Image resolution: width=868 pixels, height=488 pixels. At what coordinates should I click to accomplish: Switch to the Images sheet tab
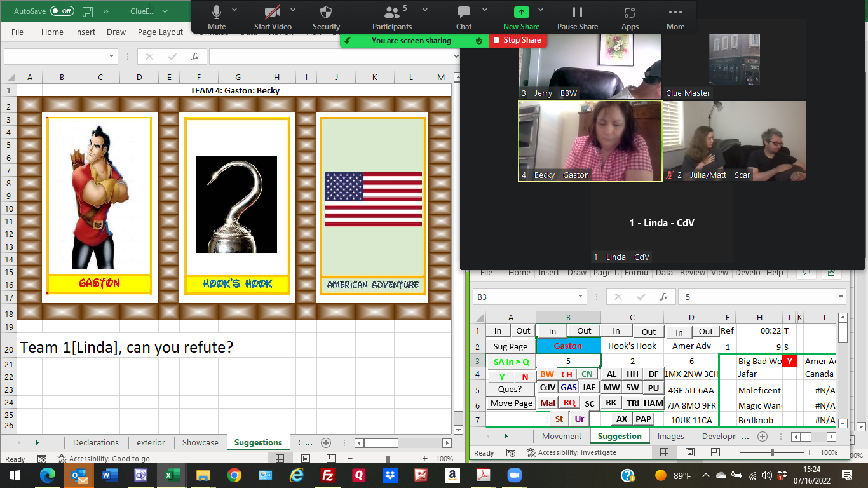(671, 437)
